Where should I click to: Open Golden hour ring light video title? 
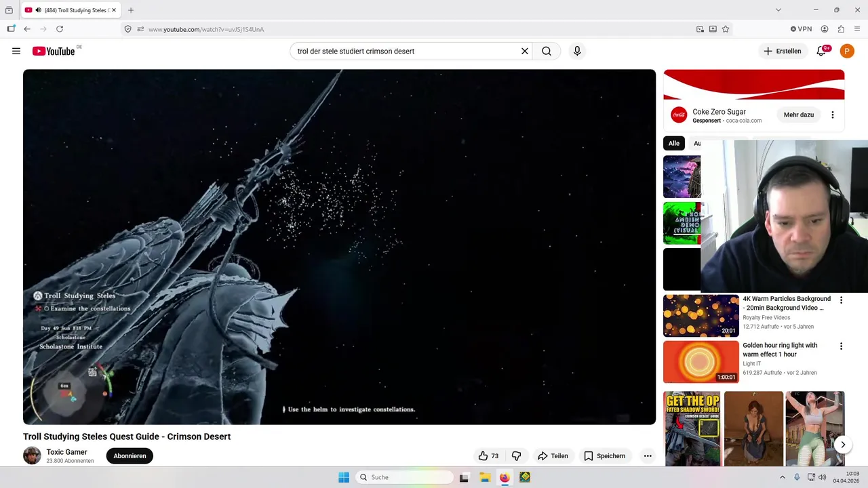[x=780, y=350]
